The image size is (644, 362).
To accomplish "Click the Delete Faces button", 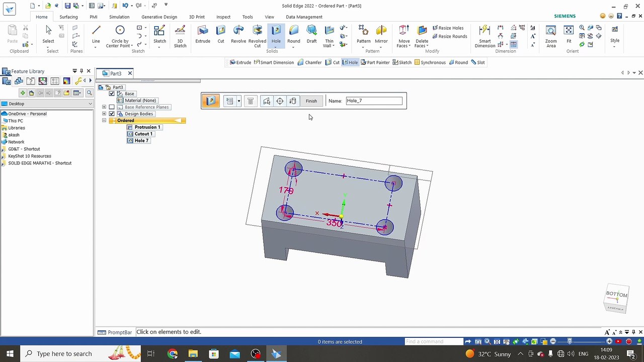I will [x=422, y=36].
